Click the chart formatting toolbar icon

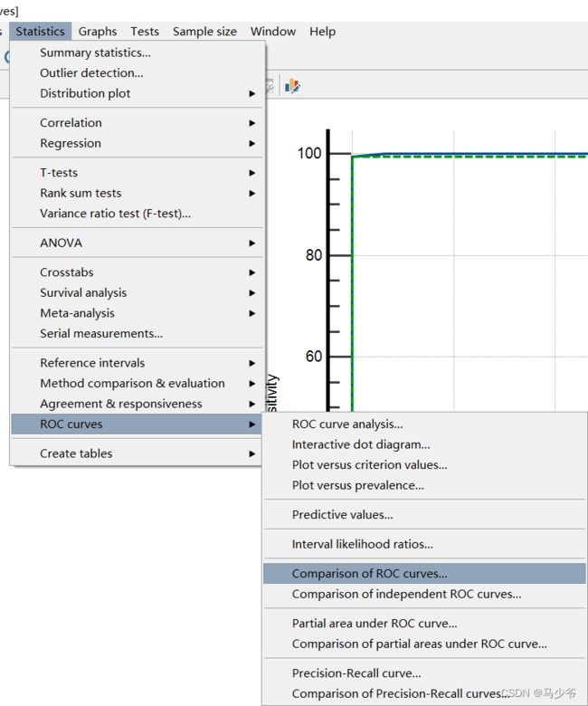pyautogui.click(x=292, y=86)
